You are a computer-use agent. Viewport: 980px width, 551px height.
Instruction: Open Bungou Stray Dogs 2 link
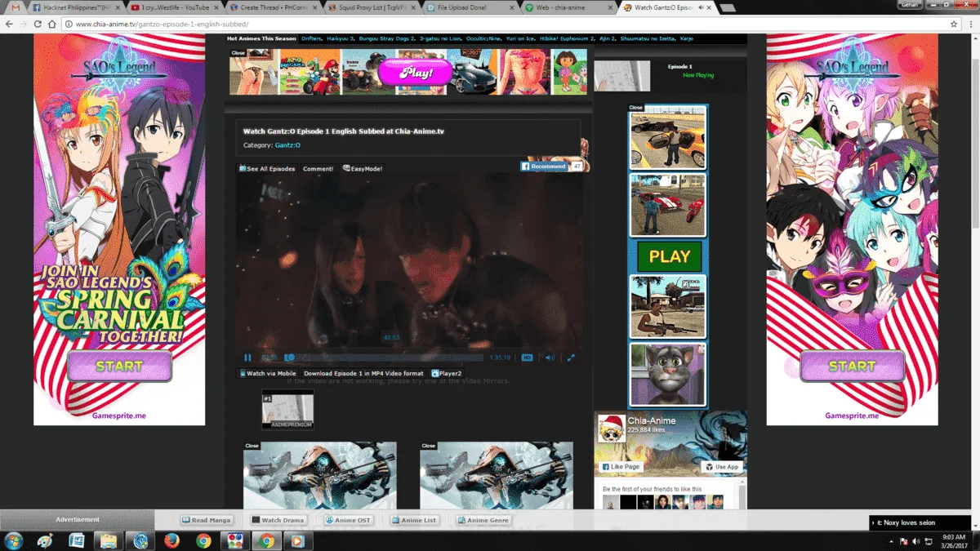pyautogui.click(x=387, y=39)
